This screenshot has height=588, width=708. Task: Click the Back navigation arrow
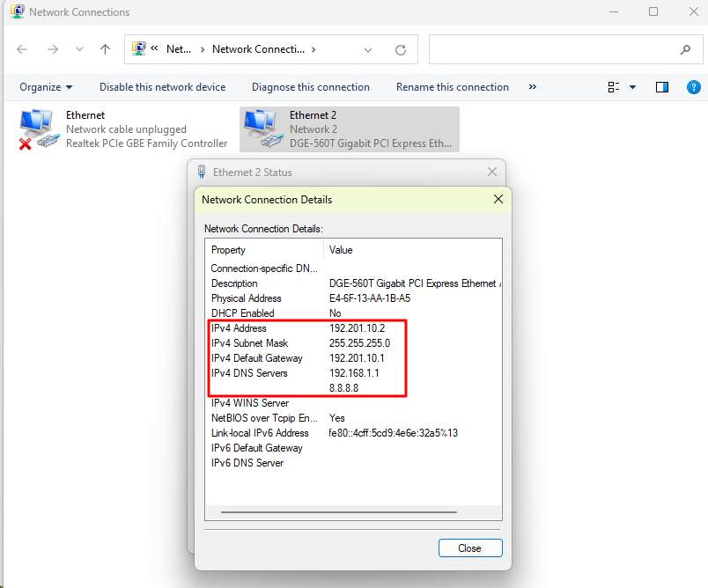tap(22, 50)
